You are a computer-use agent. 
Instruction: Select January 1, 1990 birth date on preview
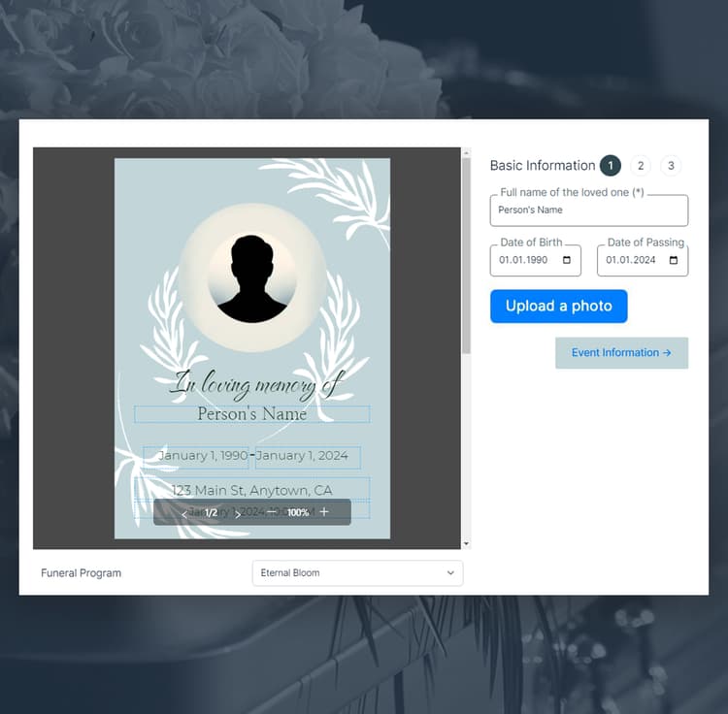[196, 456]
